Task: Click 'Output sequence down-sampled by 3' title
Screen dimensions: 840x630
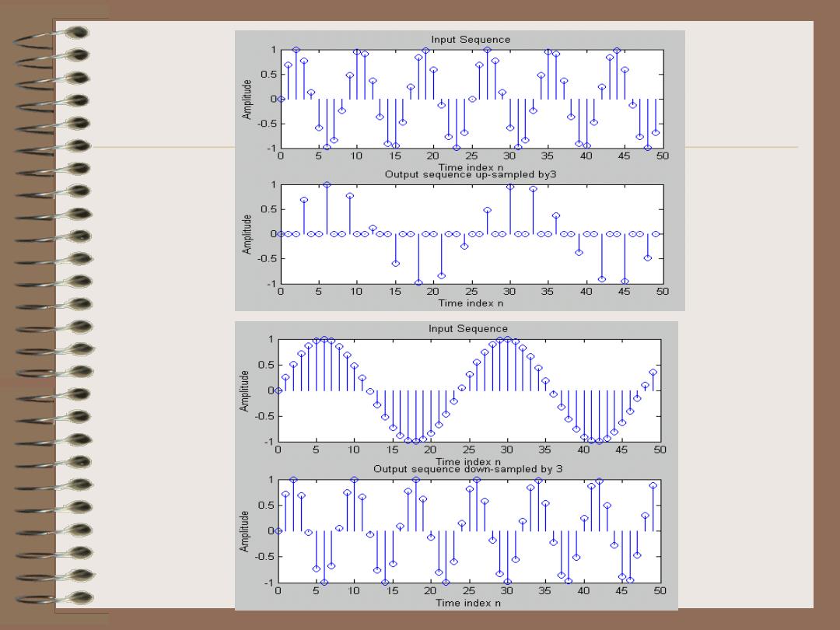Action: 467,469
